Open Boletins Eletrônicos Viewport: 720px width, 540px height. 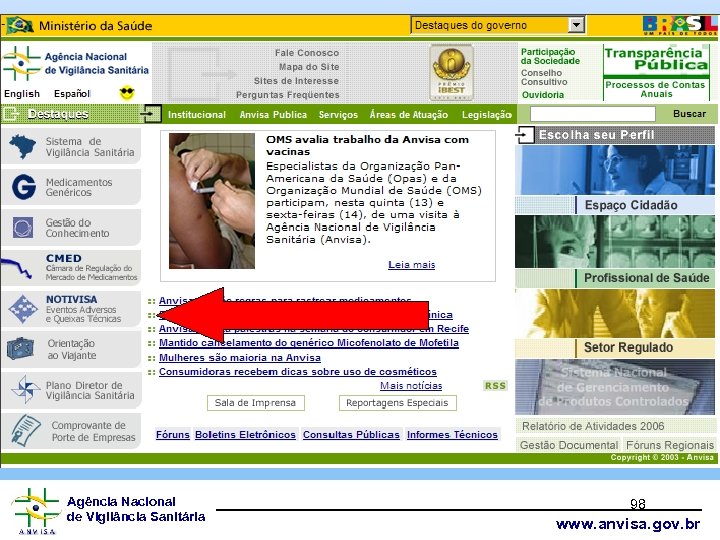pos(245,434)
